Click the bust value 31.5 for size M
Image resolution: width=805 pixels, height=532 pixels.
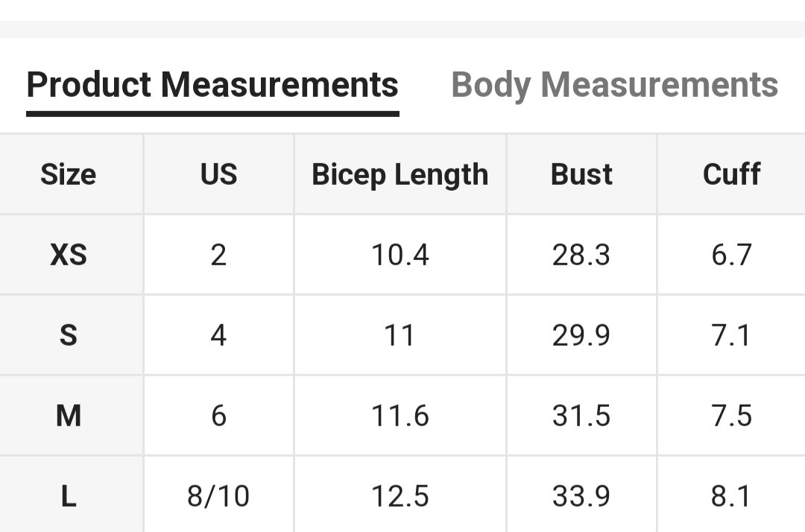pos(581,415)
